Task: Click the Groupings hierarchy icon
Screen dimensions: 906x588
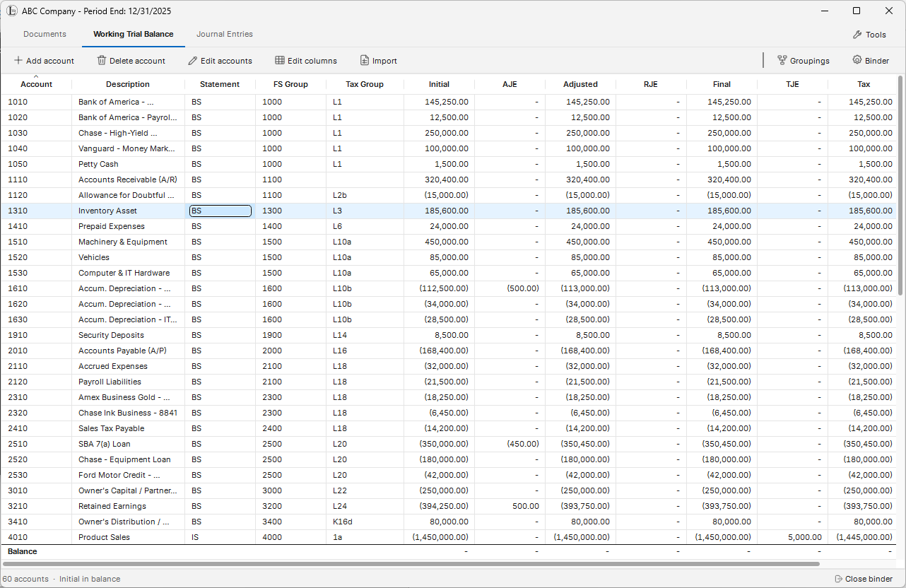Action: coord(782,61)
